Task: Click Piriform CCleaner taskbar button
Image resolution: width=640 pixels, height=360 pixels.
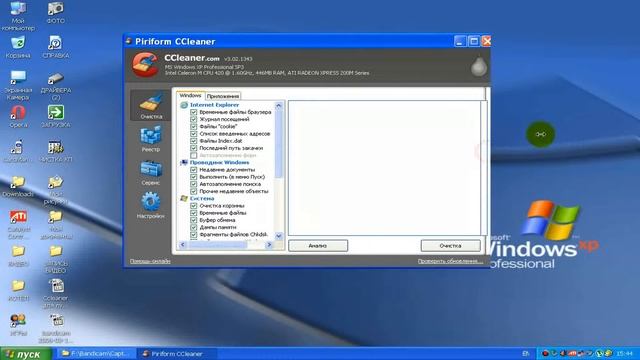Action: click(x=177, y=354)
